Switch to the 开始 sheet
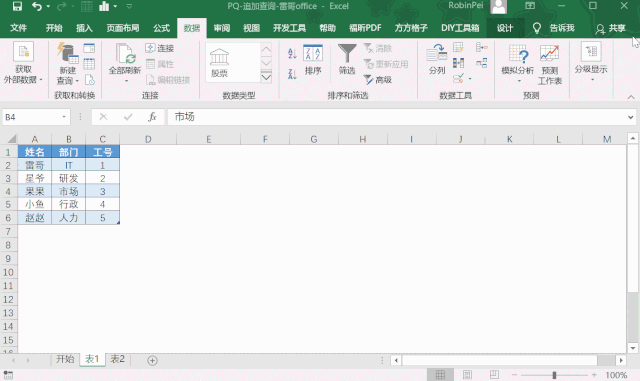The width and height of the screenshot is (640, 381). point(65,359)
